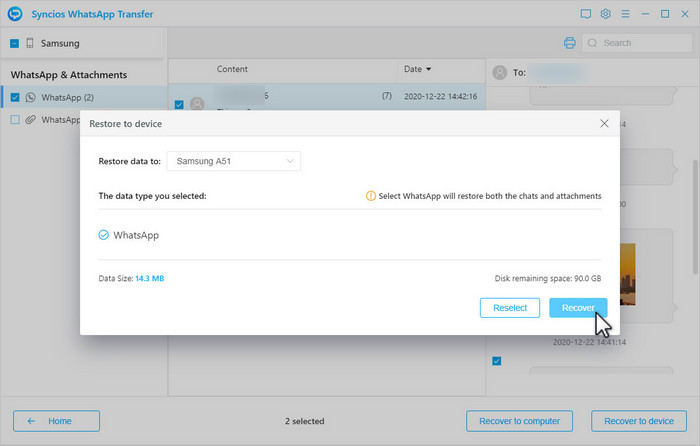
Task: Click the Reselect button
Action: pyautogui.click(x=510, y=308)
